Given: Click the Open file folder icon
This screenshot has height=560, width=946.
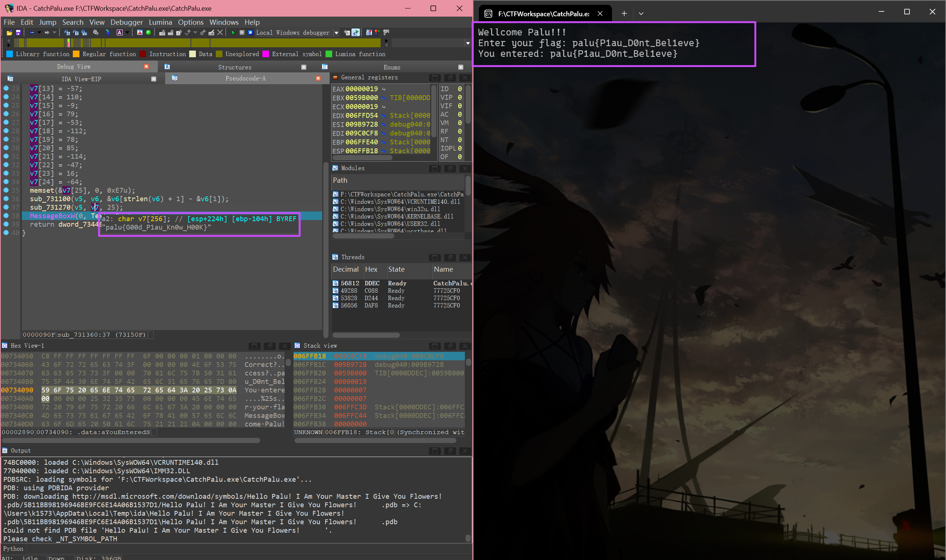Looking at the screenshot, I should [x=10, y=33].
